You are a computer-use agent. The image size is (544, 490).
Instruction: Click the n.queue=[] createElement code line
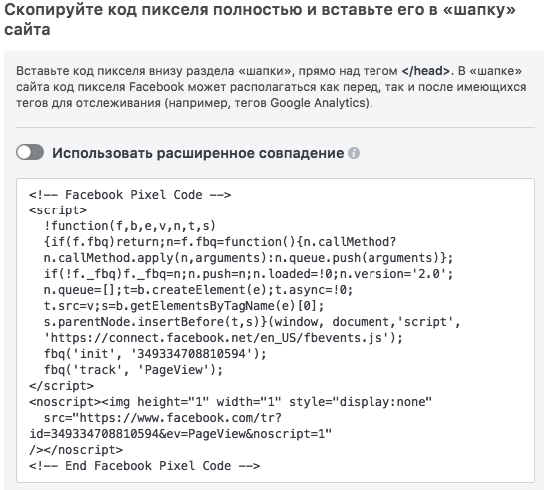click(198, 290)
